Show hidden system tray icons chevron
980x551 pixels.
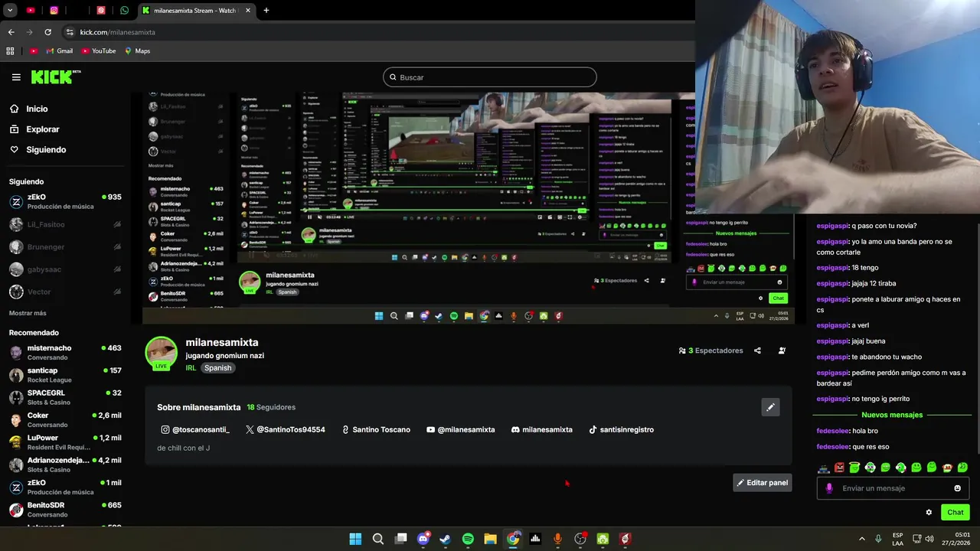coord(862,539)
